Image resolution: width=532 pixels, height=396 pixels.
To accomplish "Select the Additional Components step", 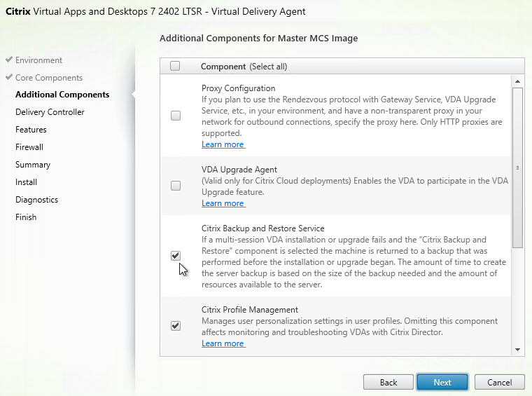I will 62,95.
